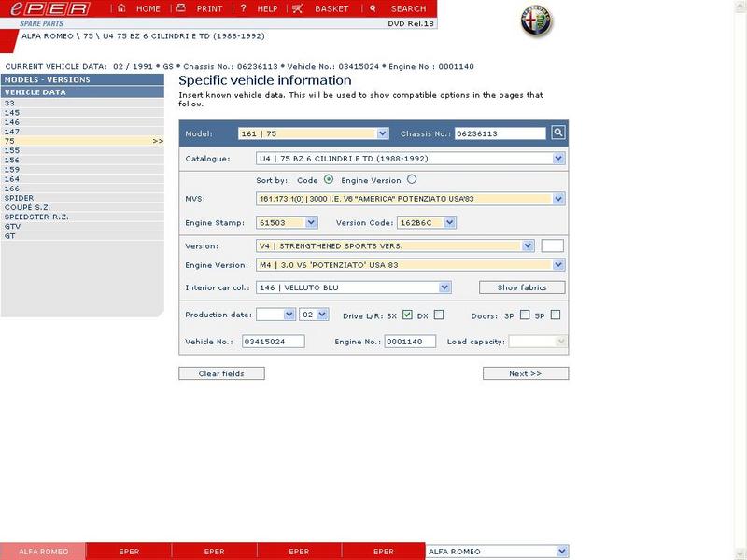Screen dimensions: 747x560
Task: Select COUPÈ S.Z. in the model list
Action: click(82, 207)
